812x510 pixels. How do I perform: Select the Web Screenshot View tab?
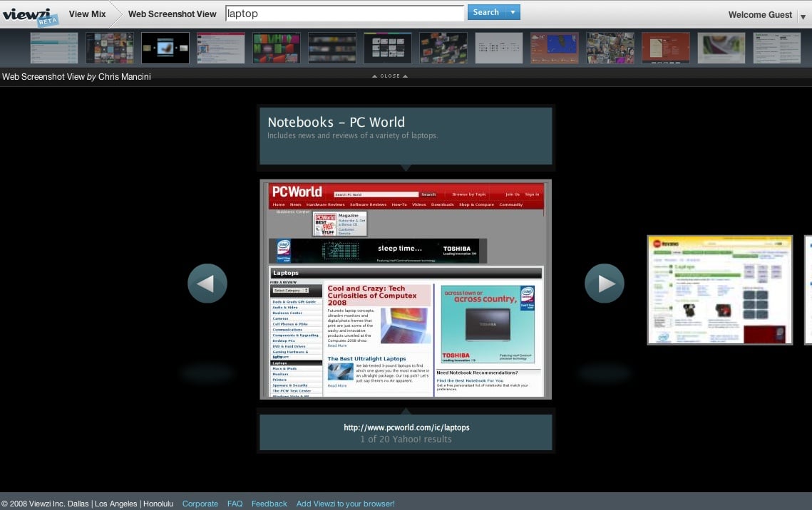click(172, 14)
